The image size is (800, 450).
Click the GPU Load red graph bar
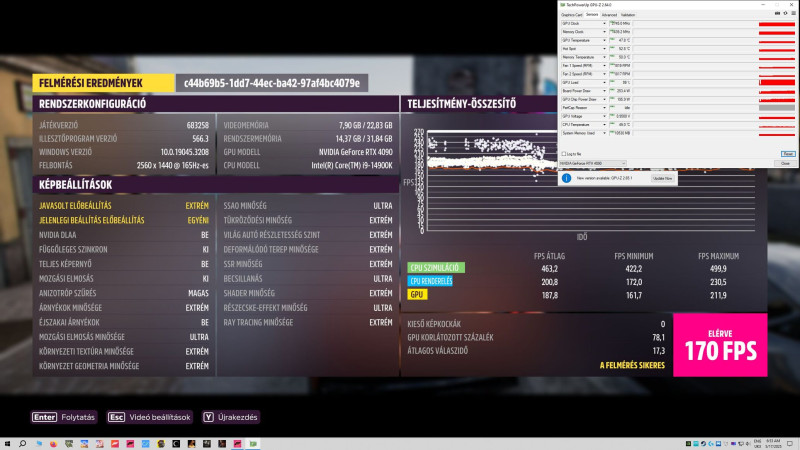[777, 82]
